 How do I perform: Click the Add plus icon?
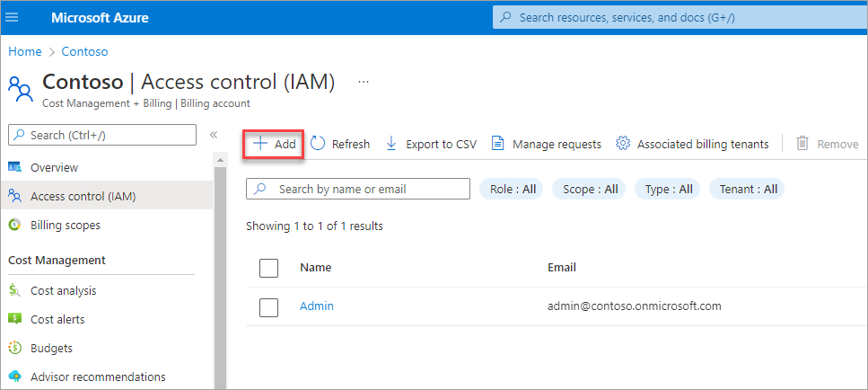260,144
